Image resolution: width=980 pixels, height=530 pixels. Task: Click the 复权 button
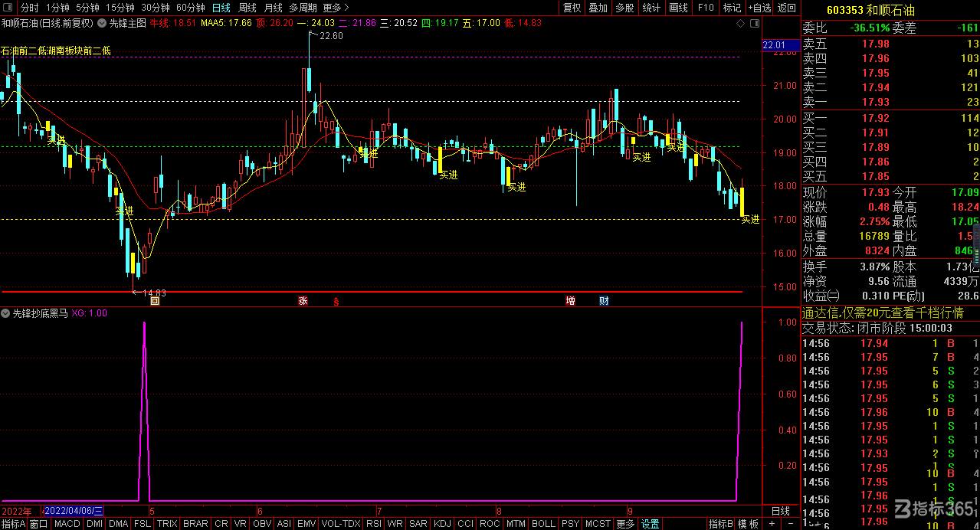(x=572, y=8)
